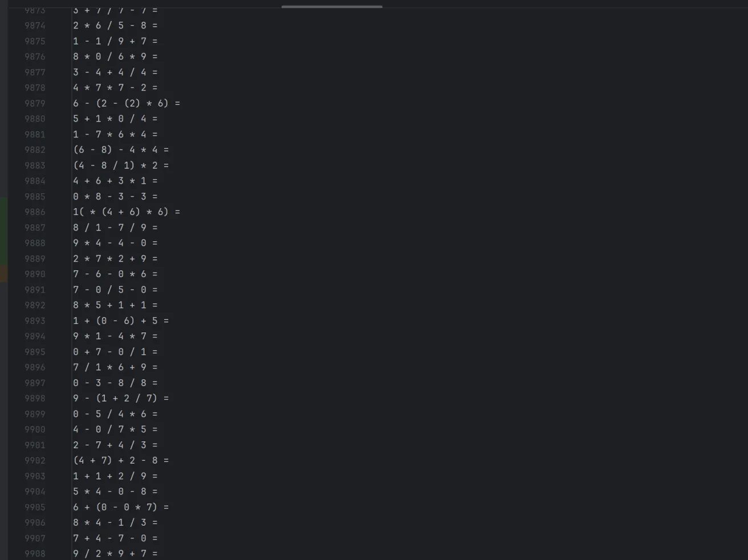Place cursor in "9 - (1 + 2 / 7) =" line
The image size is (748, 560).
(121, 399)
